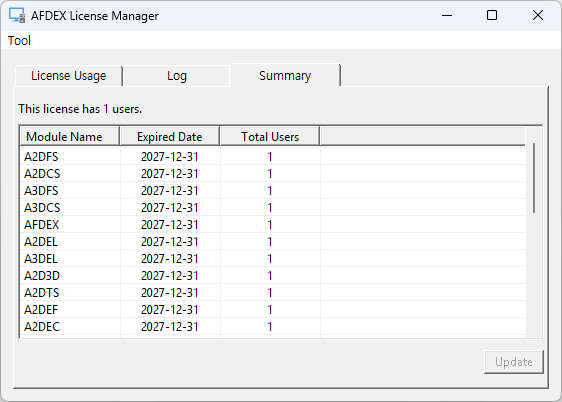Click expired date in the A2DEC row
Screen dimensions: 562x402
(x=170, y=327)
